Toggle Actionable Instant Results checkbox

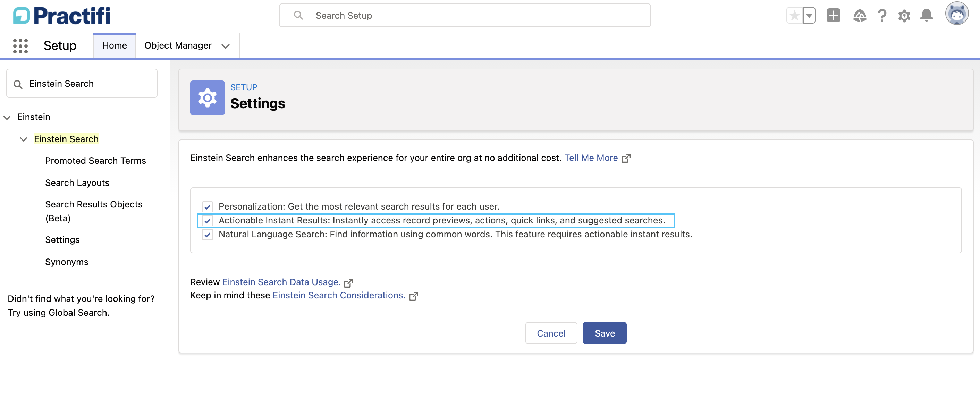click(x=207, y=221)
